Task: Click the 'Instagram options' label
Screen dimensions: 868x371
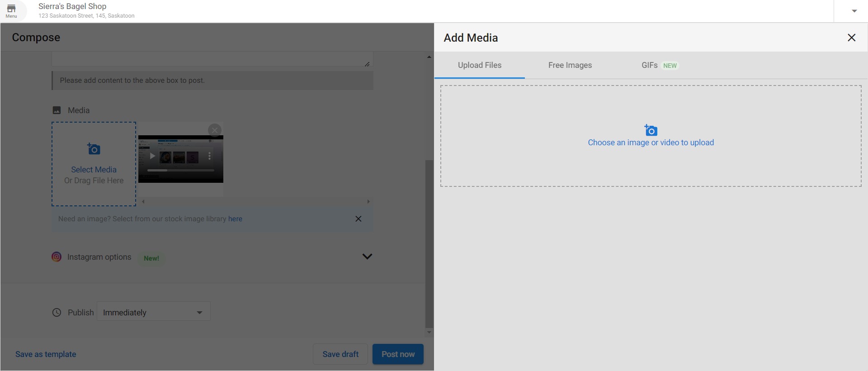Action: (x=99, y=257)
